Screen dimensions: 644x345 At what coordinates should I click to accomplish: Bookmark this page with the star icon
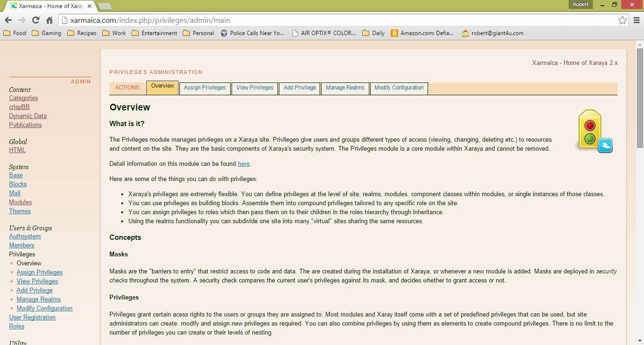point(623,20)
